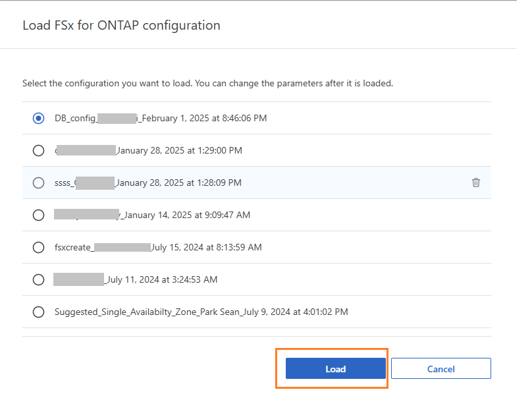
Task: Pick the January 14, 2025 radio button
Action: click(39, 215)
